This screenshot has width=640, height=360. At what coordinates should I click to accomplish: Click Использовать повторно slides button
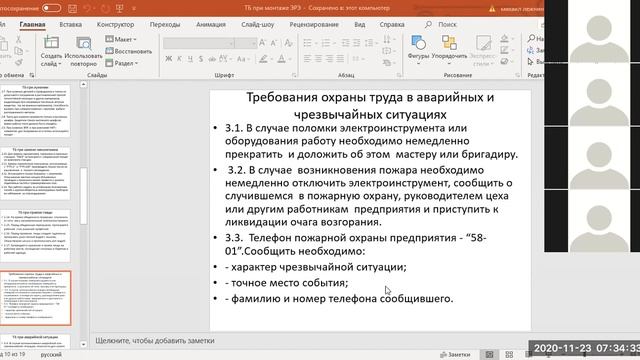point(84,51)
